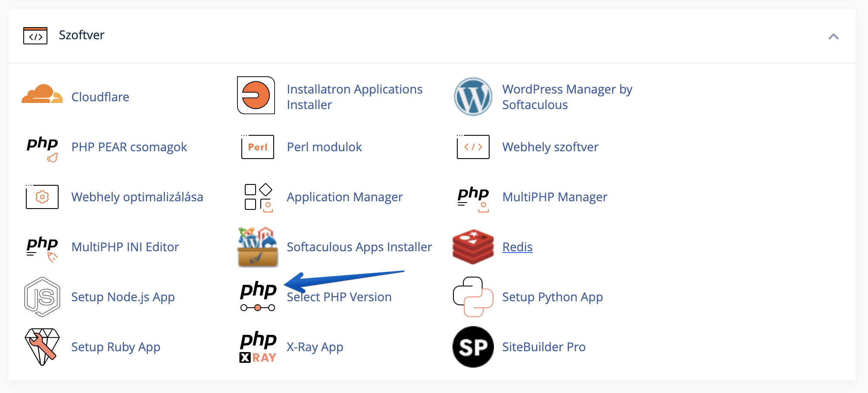The width and height of the screenshot is (868, 393).
Task: Click the Node.js hexagon icon
Action: pyautogui.click(x=42, y=297)
